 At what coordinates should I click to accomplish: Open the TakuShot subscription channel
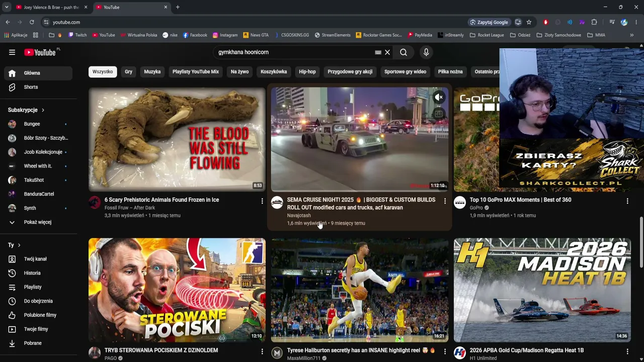coord(38,180)
